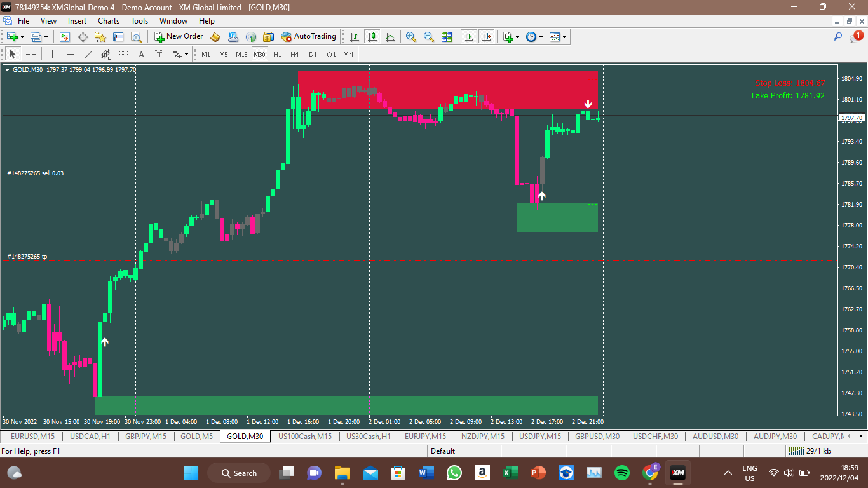868x488 pixels.
Task: Switch chart to bar chart mode
Action: [354, 37]
